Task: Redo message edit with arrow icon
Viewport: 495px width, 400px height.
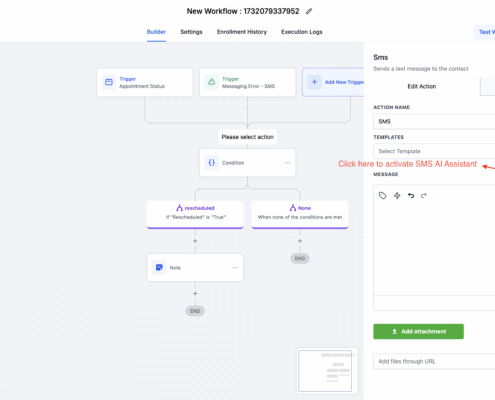Action: click(424, 196)
